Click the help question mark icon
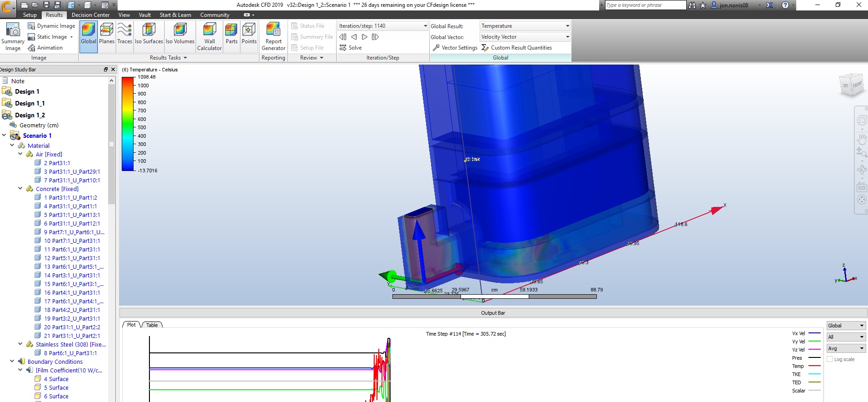 [785, 5]
